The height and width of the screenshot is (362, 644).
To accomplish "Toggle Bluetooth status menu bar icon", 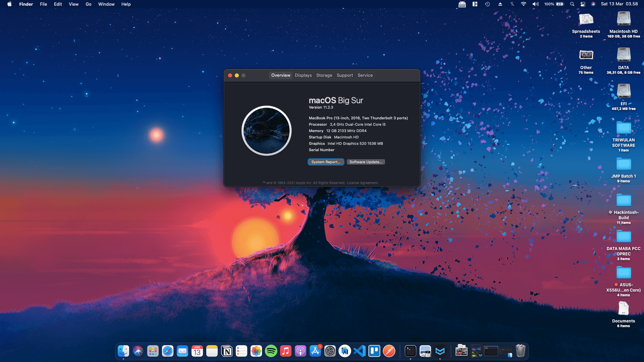I will tap(512, 4).
